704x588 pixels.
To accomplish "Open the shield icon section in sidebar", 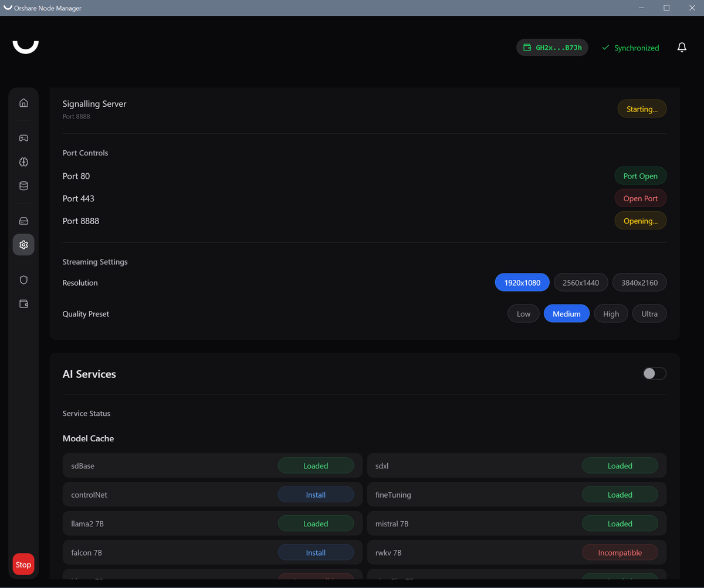I will [x=23, y=280].
